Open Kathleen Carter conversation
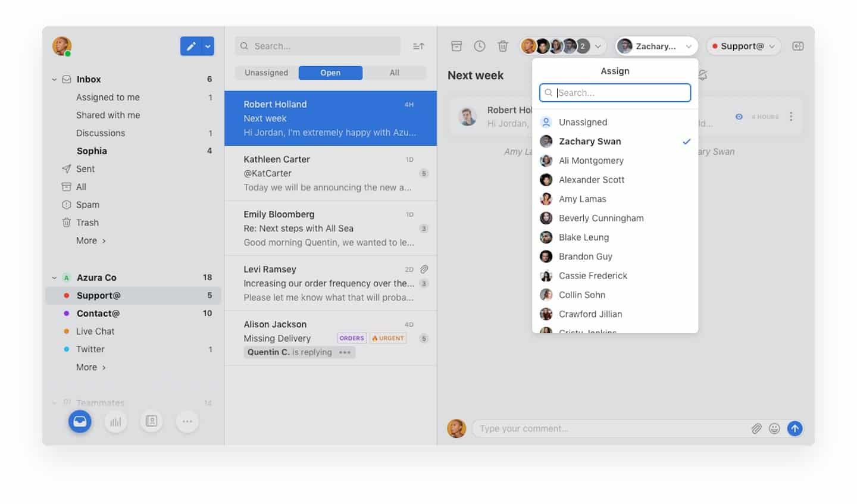Screen dimensions: 857x504 330,173
